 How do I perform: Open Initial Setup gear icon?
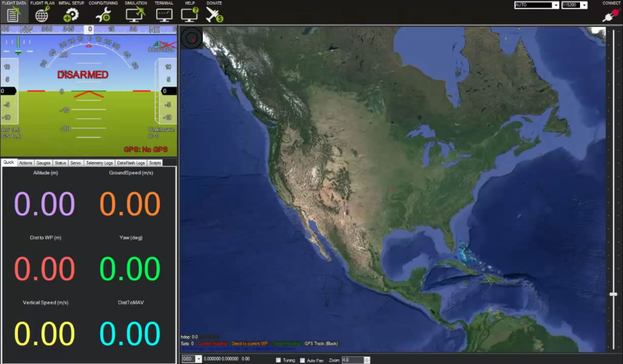[x=71, y=15]
